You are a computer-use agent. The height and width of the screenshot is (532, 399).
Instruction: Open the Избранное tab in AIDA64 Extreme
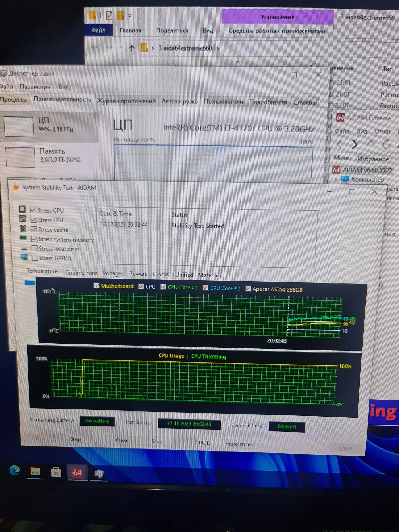tap(373, 159)
